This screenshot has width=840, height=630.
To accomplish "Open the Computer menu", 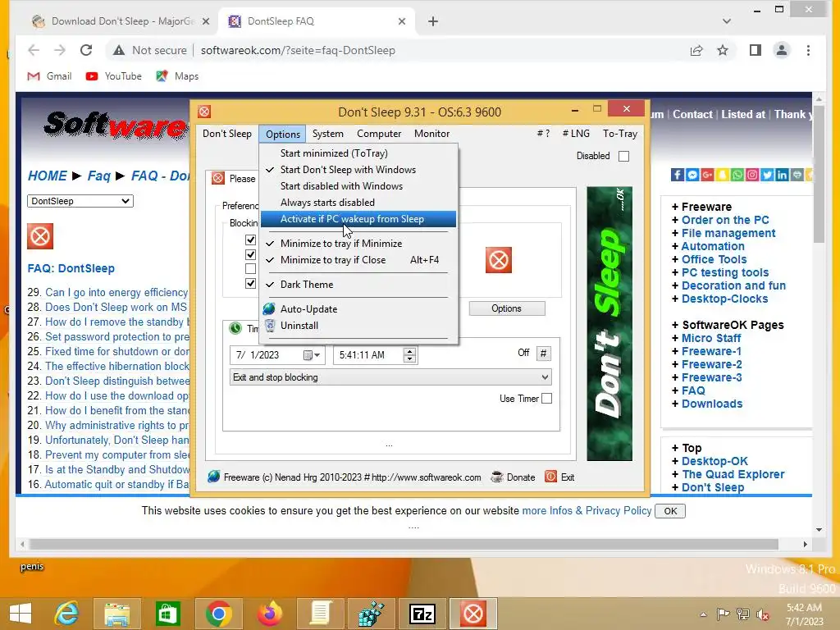I will tap(379, 134).
